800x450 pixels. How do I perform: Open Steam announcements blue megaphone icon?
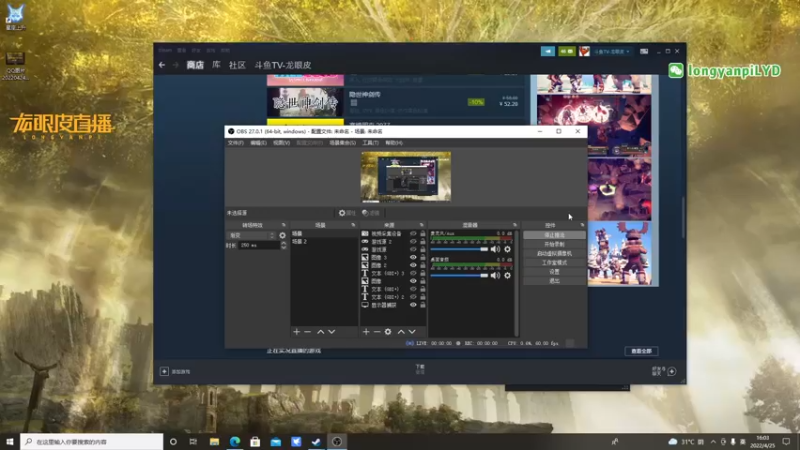[x=548, y=52]
